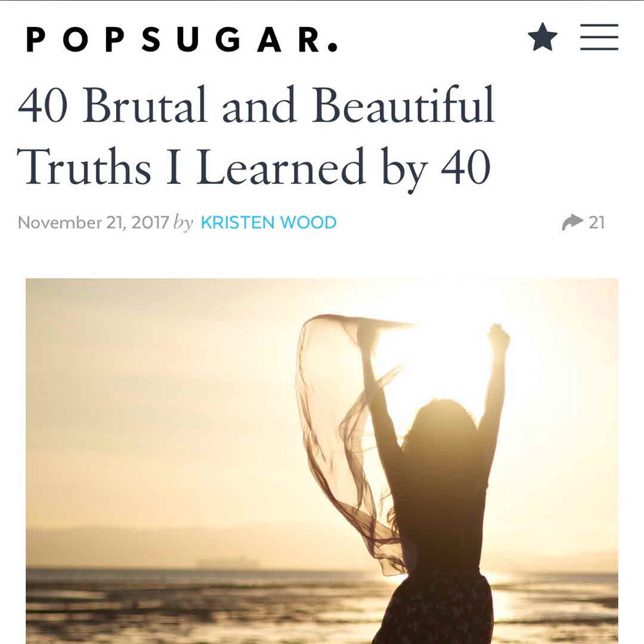Open Kristen Wood's author page

(268, 222)
